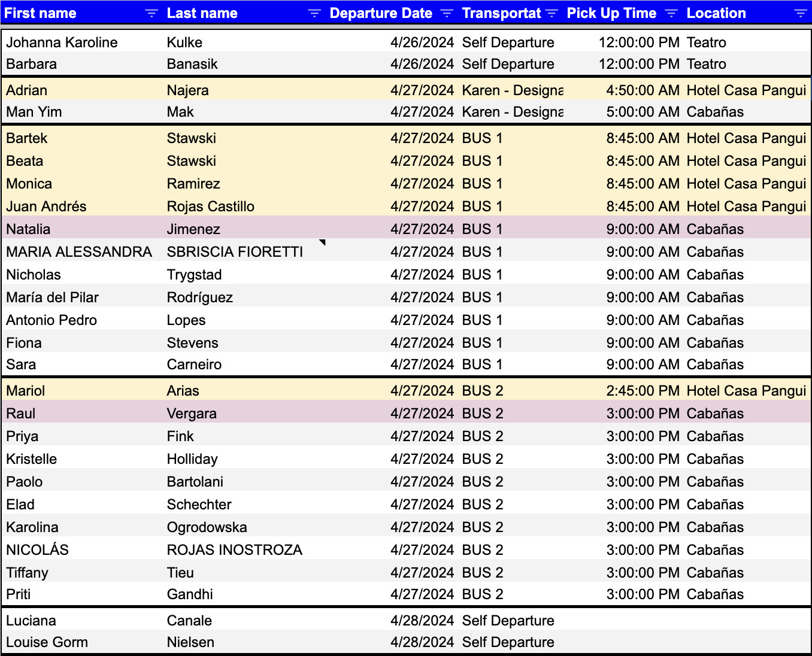
Task: Open the Departure Date filter icon
Action: click(x=447, y=14)
